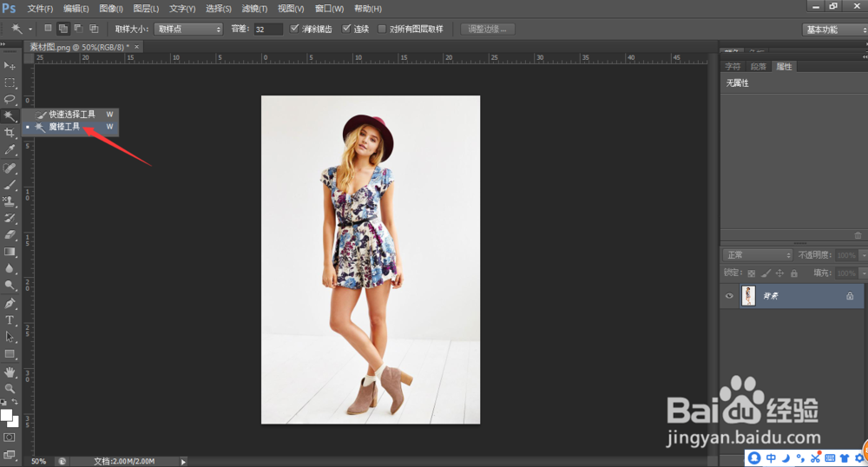Uncheck the 连续 contiguous checkbox
The width and height of the screenshot is (868, 467).
point(346,29)
